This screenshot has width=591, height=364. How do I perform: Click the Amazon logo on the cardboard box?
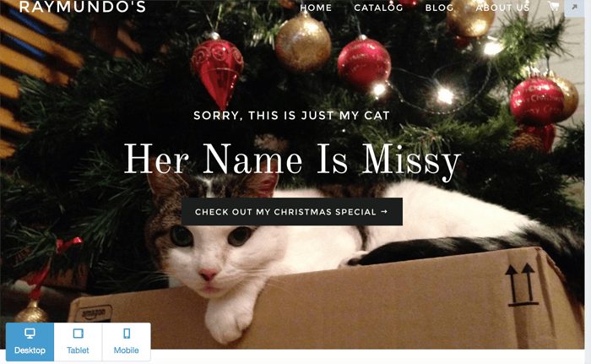[92, 313]
